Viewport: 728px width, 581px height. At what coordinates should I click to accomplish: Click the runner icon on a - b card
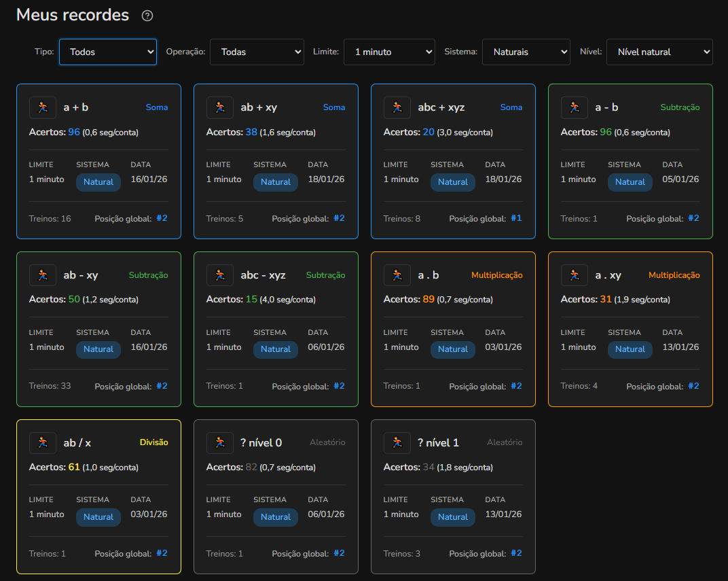tap(575, 107)
